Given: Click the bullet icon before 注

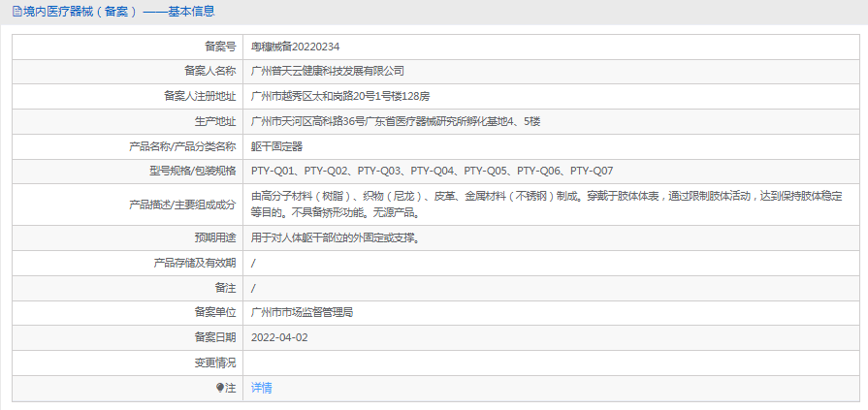Looking at the screenshot, I should click(x=220, y=389).
